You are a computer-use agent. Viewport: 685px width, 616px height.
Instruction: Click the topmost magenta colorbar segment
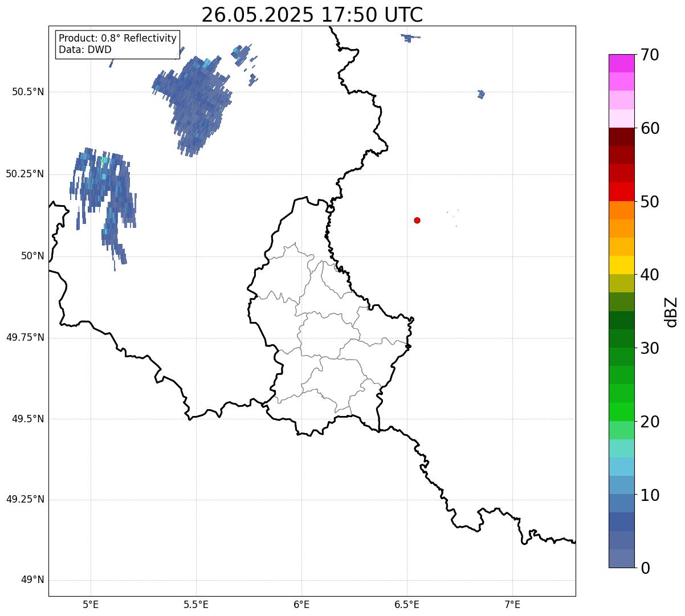[x=621, y=63]
